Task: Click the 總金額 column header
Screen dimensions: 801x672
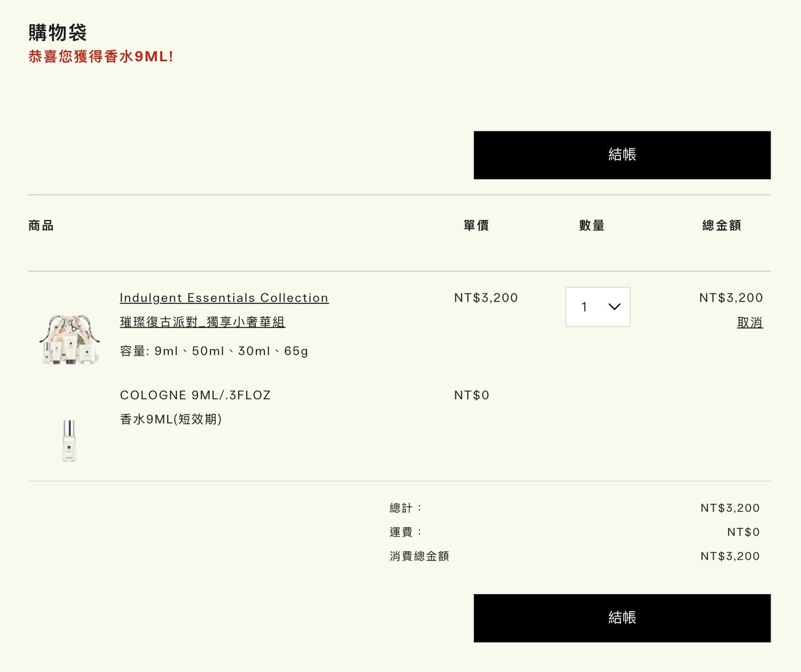Action: [722, 226]
